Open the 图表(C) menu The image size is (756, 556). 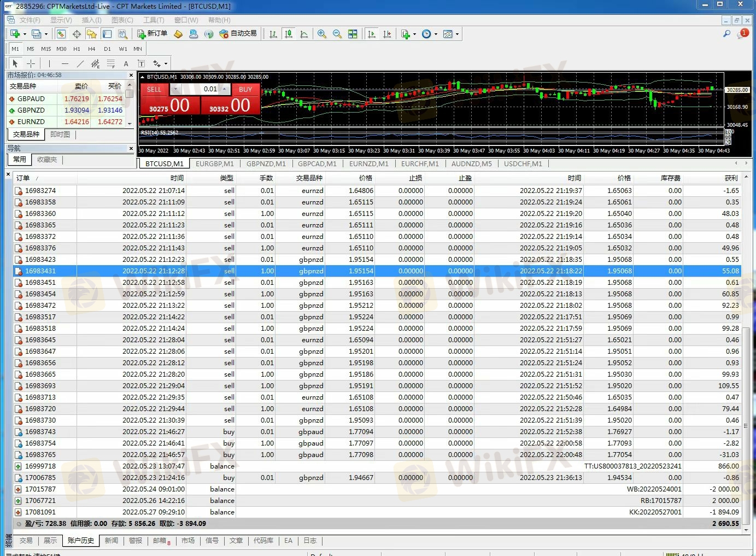tap(122, 20)
